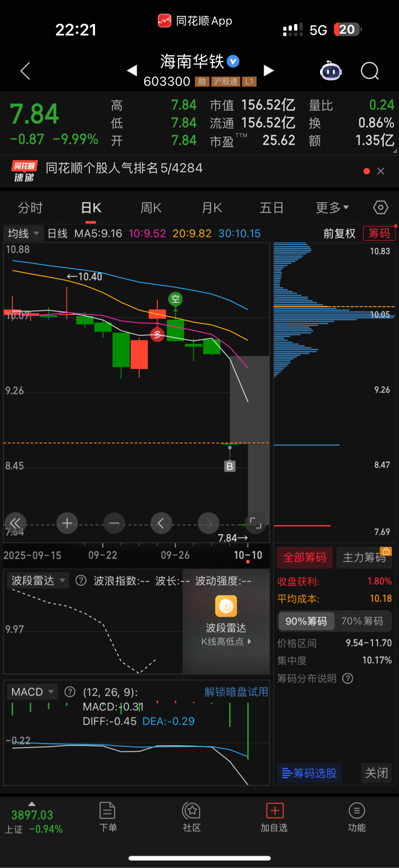Tap the B buy-point marker

pos(230,466)
